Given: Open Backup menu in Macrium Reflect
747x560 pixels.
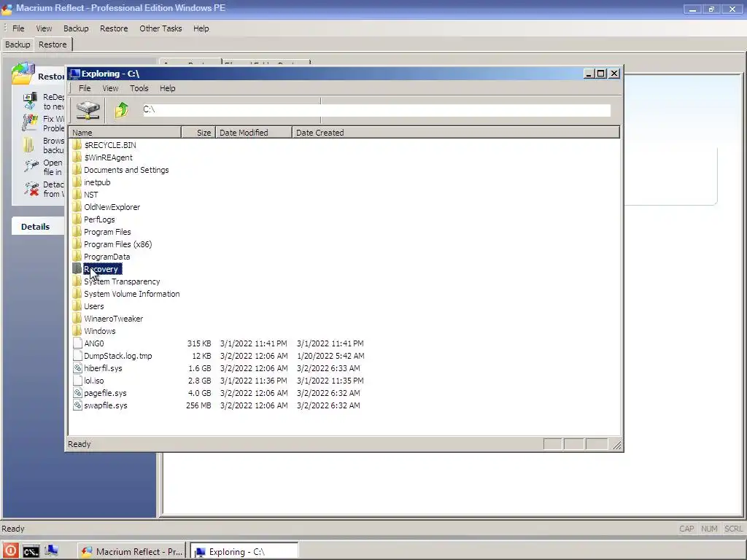Looking at the screenshot, I should point(76,28).
